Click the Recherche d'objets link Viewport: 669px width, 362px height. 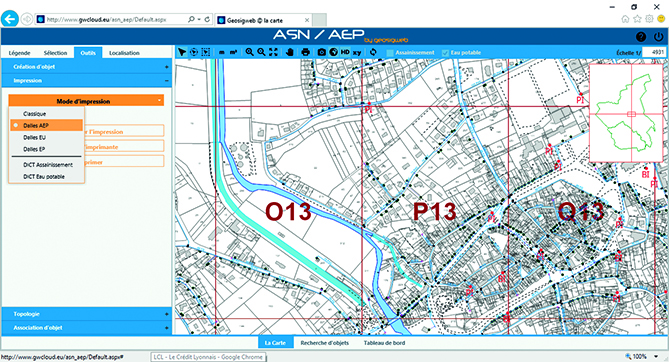(325, 343)
